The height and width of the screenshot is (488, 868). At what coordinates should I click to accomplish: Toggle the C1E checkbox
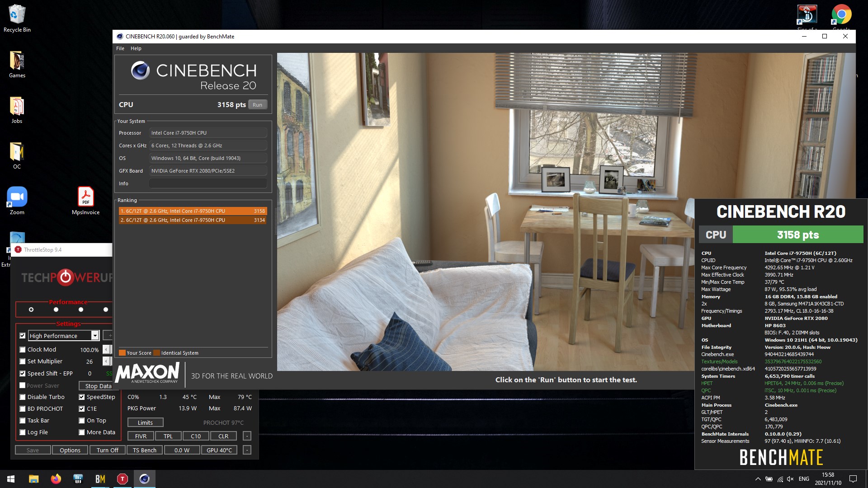point(82,408)
